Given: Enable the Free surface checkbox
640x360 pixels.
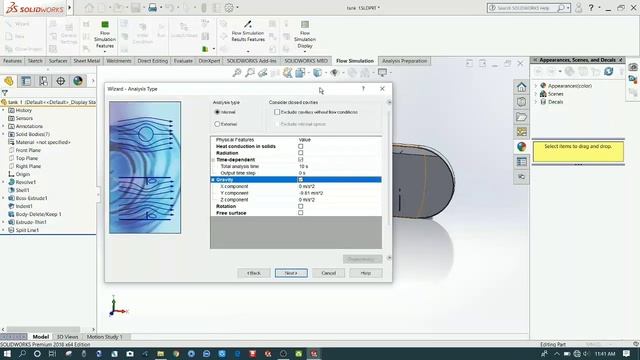Looking at the screenshot, I should point(301,213).
